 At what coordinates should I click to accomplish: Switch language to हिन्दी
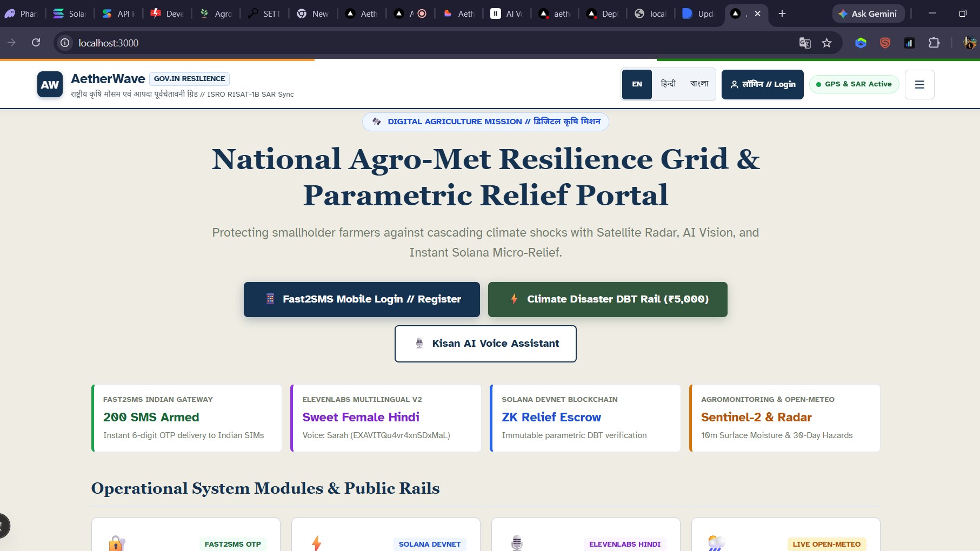click(668, 84)
